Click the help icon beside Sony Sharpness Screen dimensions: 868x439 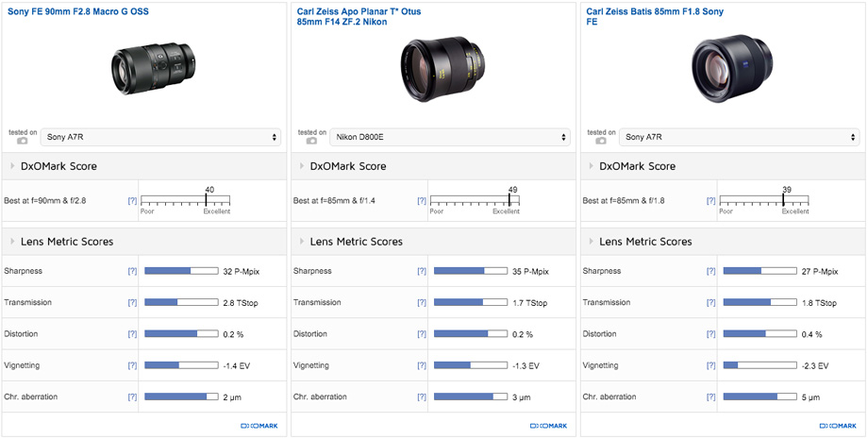click(133, 271)
